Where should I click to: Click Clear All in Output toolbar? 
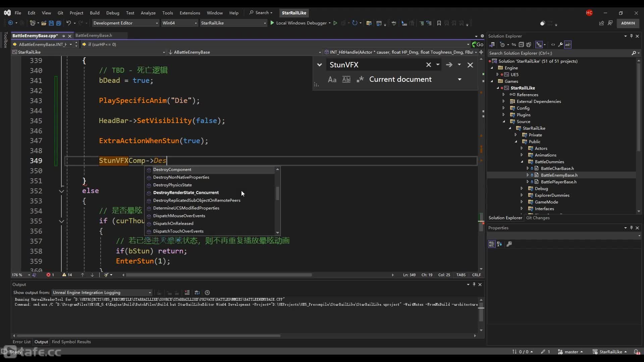pos(187,293)
